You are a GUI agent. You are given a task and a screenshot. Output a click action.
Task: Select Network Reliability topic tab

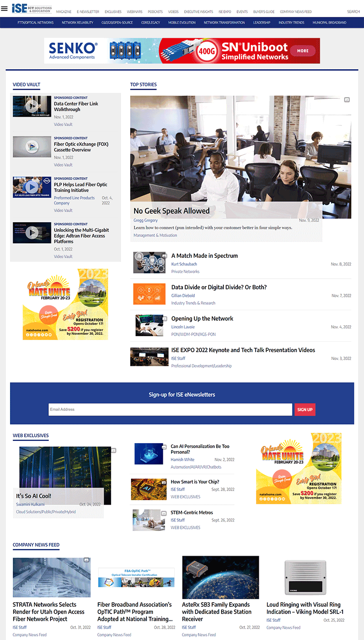pyautogui.click(x=78, y=22)
